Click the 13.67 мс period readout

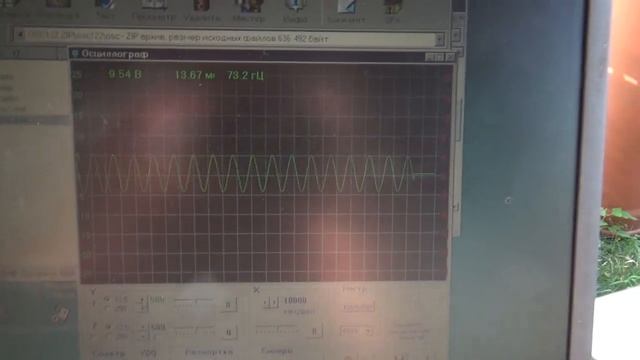point(195,75)
